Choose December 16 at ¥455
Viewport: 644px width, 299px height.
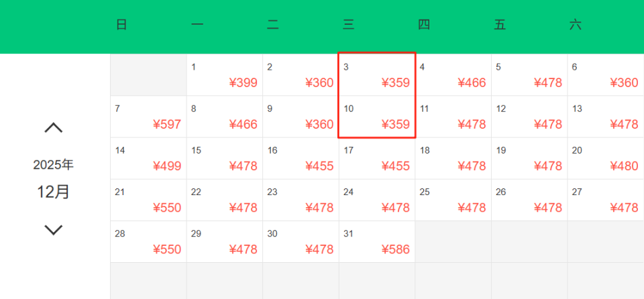301,158
